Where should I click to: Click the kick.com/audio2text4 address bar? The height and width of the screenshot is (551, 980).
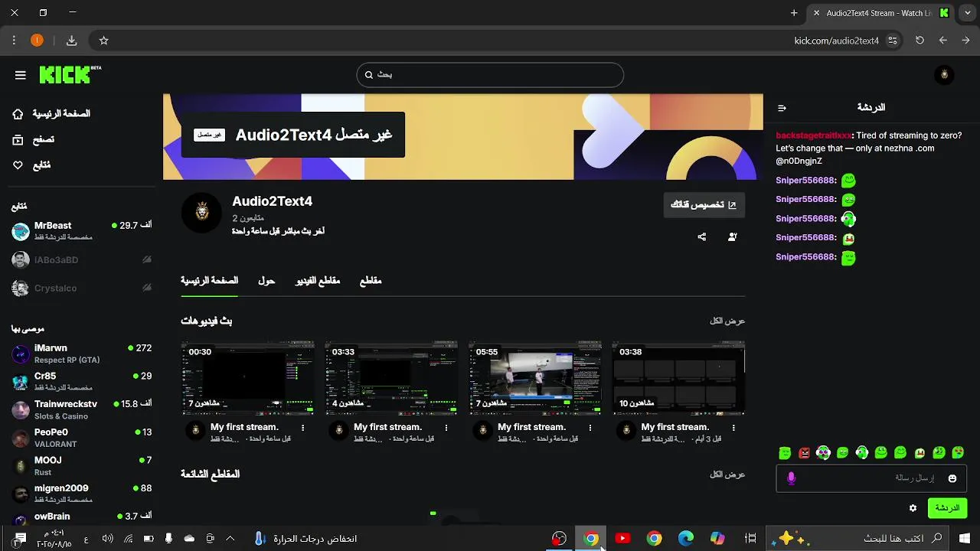coord(836,41)
